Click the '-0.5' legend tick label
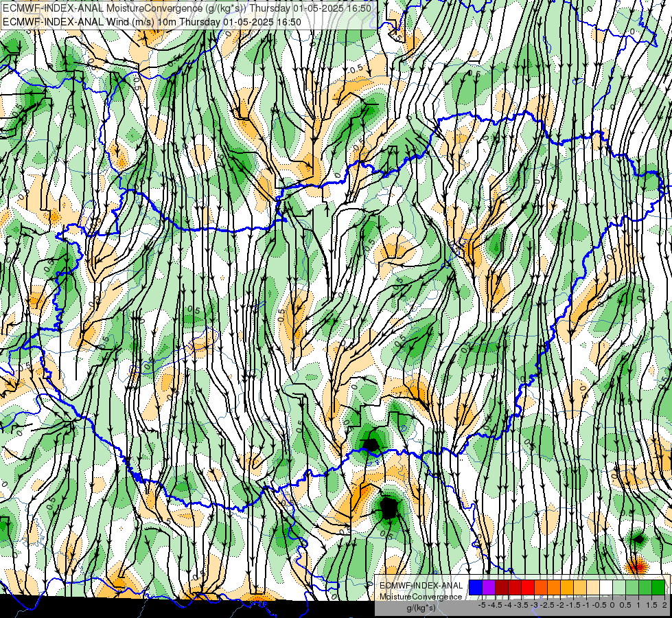 (599, 605)
